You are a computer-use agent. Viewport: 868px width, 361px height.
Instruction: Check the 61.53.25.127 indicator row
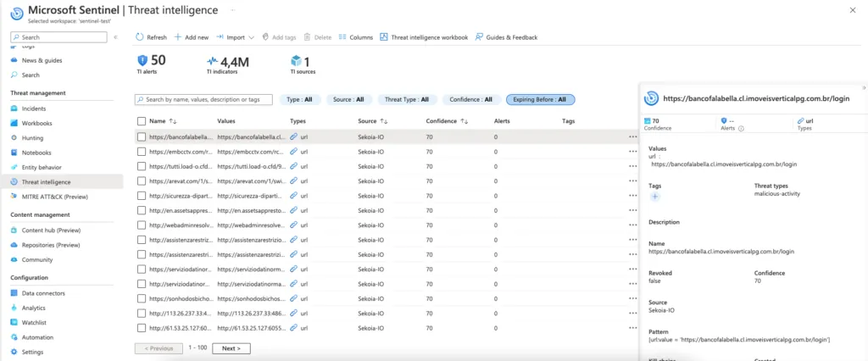click(x=142, y=328)
